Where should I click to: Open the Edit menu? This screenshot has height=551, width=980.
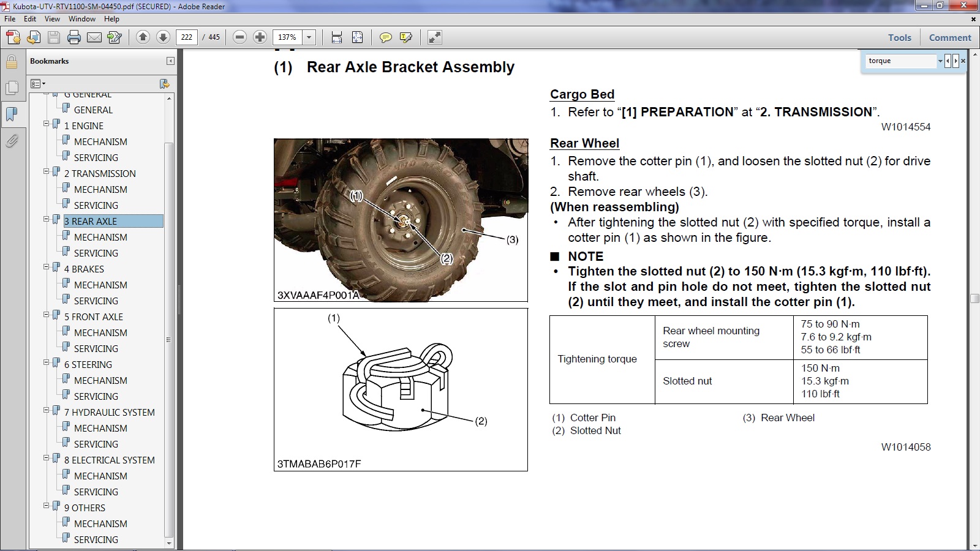(x=30, y=19)
